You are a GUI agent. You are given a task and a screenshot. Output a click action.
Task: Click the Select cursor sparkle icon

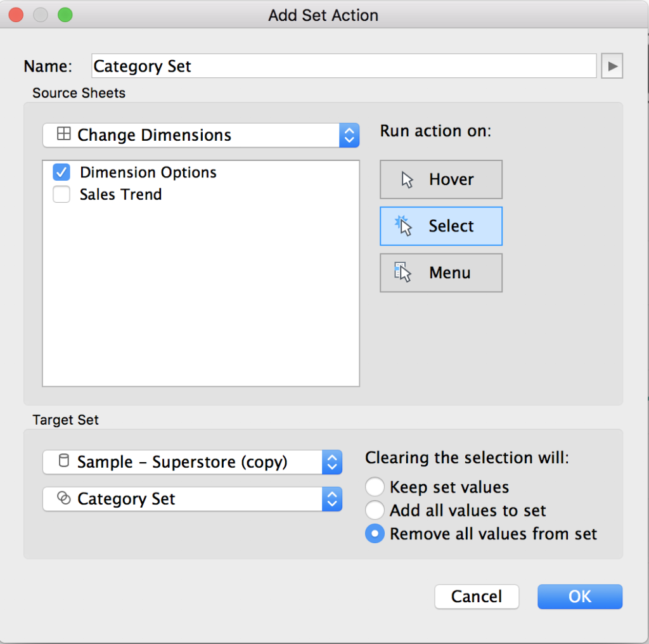[x=403, y=226]
